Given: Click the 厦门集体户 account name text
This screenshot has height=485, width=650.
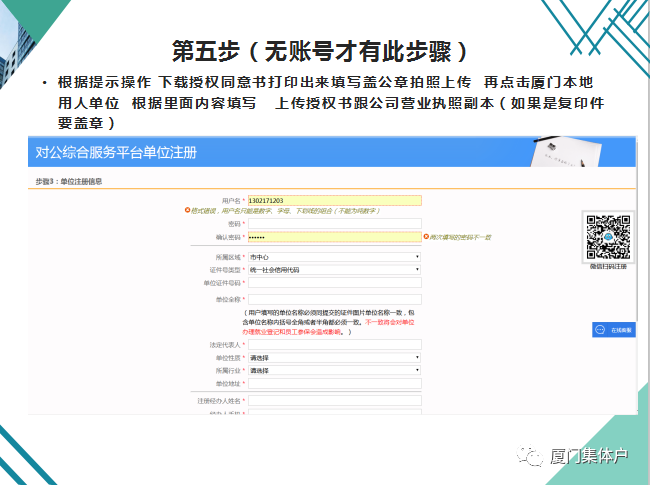Looking at the screenshot, I should tap(588, 457).
